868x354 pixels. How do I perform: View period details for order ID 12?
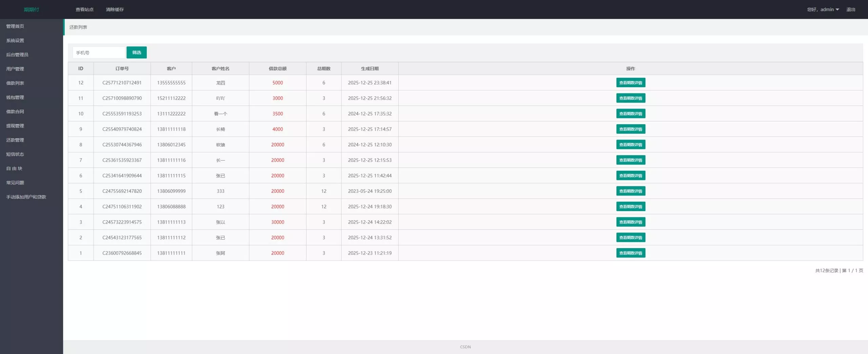pyautogui.click(x=631, y=83)
